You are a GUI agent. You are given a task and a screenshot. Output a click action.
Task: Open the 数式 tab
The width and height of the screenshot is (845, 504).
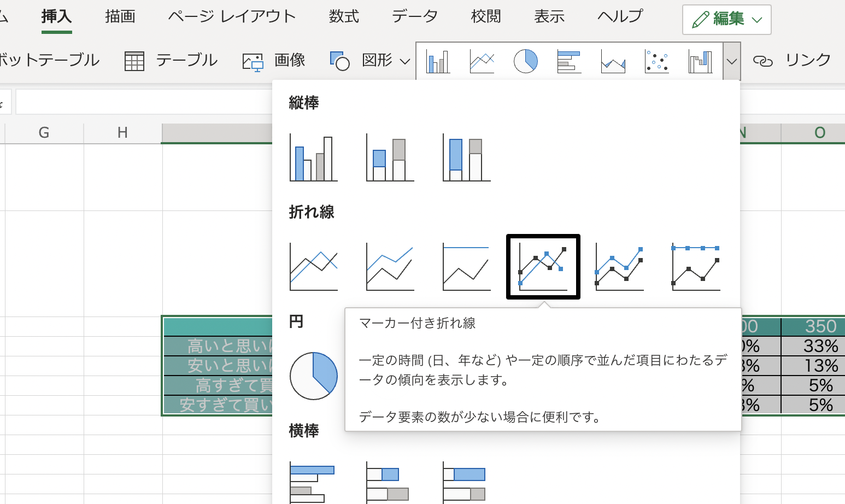tap(344, 16)
